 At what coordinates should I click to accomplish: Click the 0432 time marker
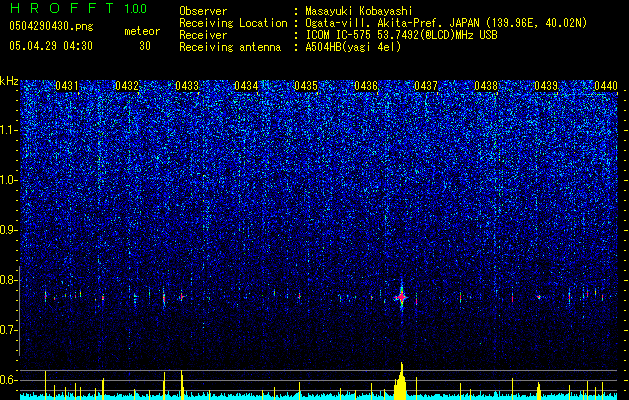click(127, 86)
